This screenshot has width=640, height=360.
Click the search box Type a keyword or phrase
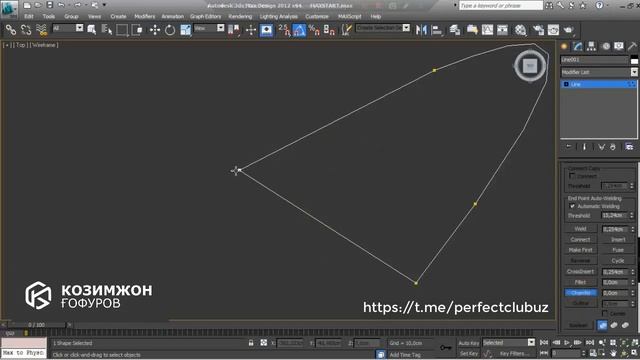pyautogui.click(x=501, y=6)
